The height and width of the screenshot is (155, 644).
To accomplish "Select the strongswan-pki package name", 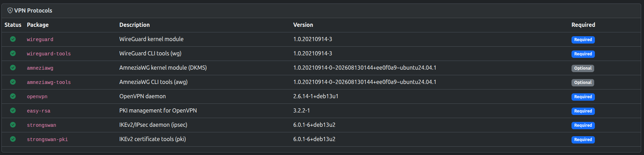I will (x=47, y=140).
